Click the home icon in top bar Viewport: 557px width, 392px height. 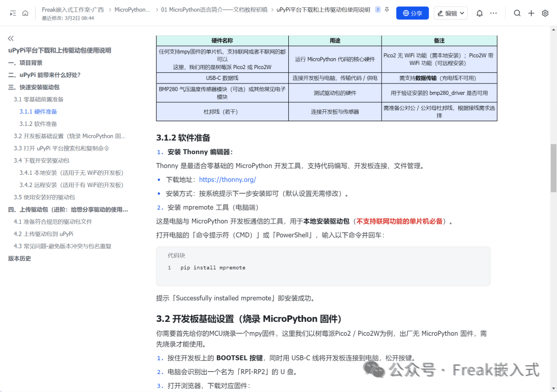tap(25, 13)
